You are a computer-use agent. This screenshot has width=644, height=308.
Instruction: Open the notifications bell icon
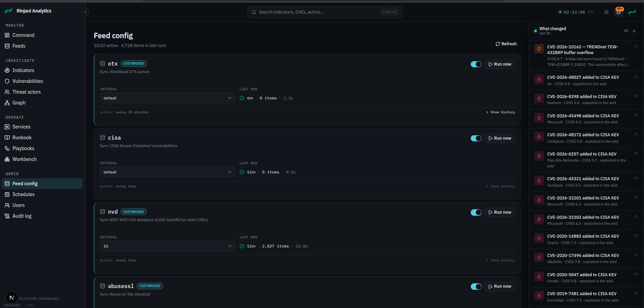point(619,12)
